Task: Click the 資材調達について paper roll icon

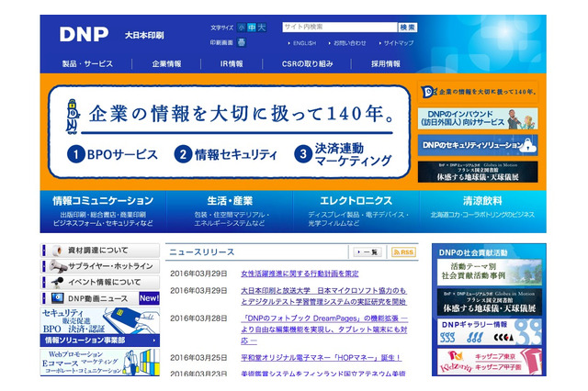Action: point(55,251)
